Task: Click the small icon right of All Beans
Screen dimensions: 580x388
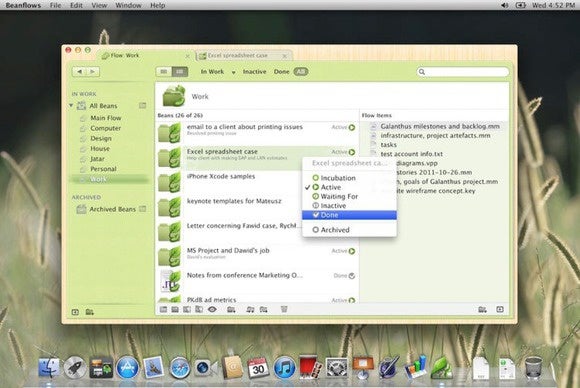Action: (142, 105)
